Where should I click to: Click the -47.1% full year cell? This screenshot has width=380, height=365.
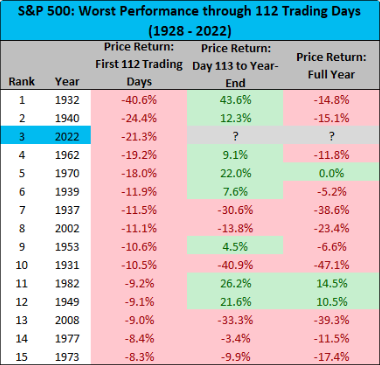(x=331, y=265)
